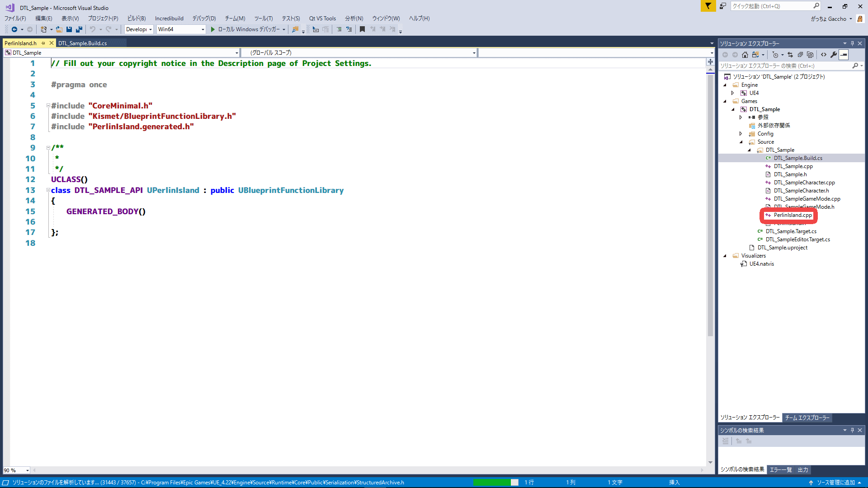Viewport: 868px width, 488px height.
Task: Start the ローカル Windows デバッガー play button
Action: 213,29
